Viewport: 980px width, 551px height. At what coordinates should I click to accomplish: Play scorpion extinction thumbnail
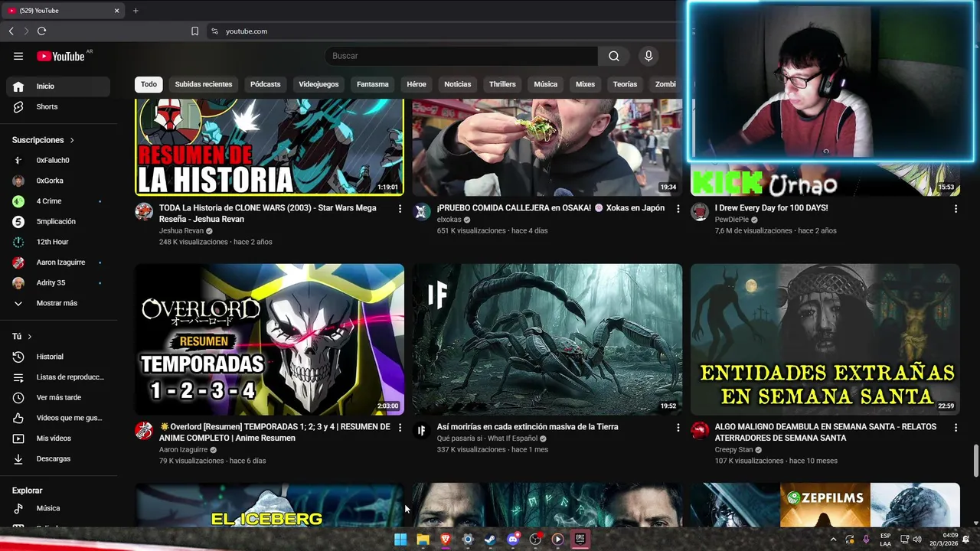coord(547,340)
